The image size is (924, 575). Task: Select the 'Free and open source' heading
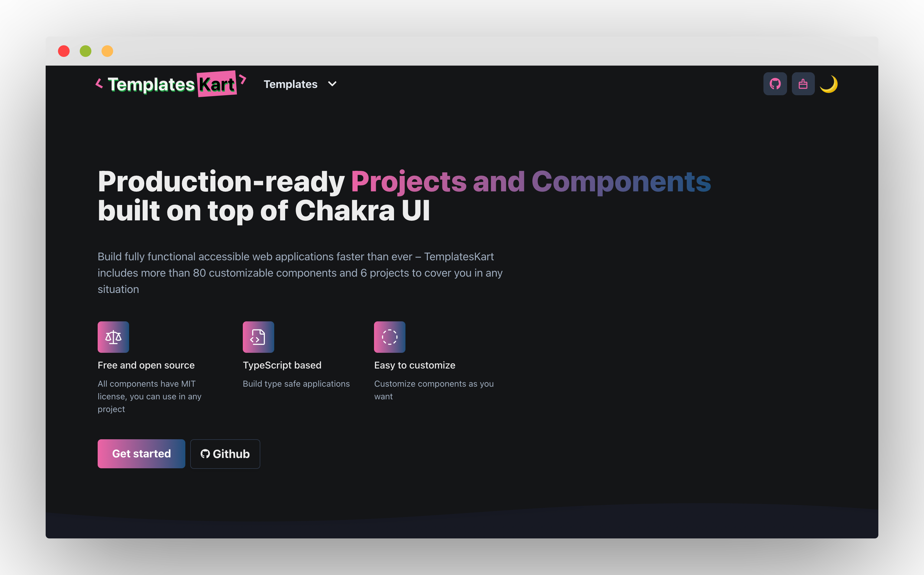(146, 365)
